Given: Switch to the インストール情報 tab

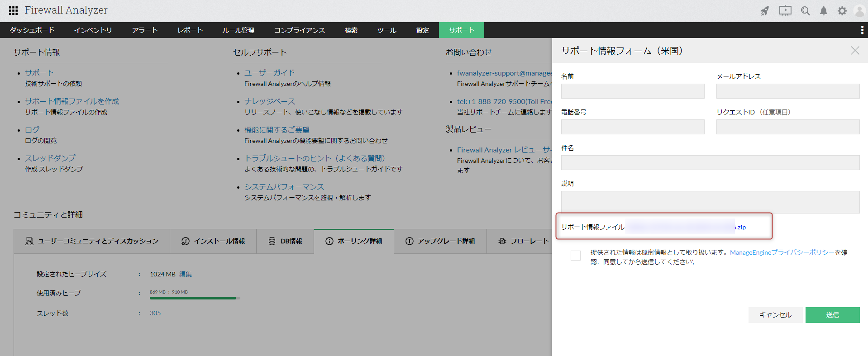Looking at the screenshot, I should (x=213, y=241).
